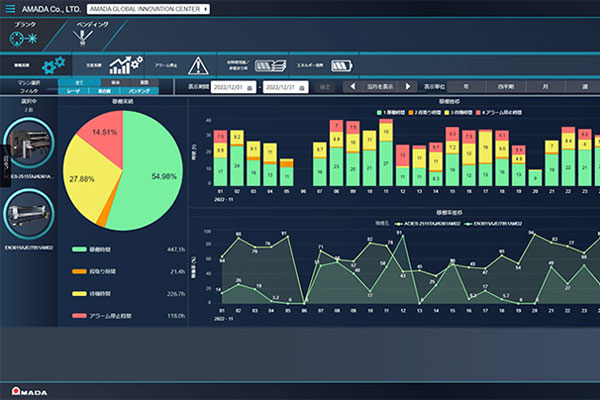Screen dimensions: 600x400
Task: Click line chart peak point labeled 94
Action: (535, 235)
